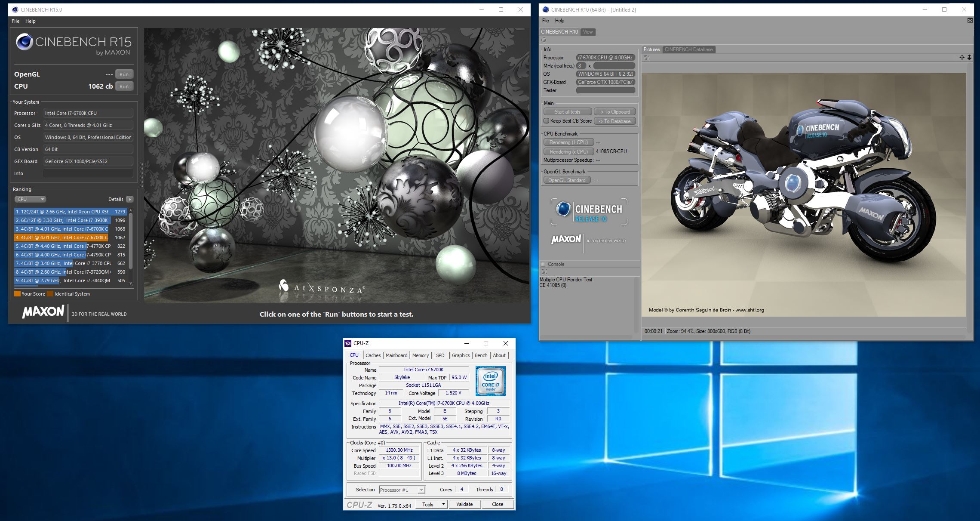This screenshot has width=980, height=521.
Task: Start Rendering (1 CPU) benchmark
Action: [x=568, y=142]
